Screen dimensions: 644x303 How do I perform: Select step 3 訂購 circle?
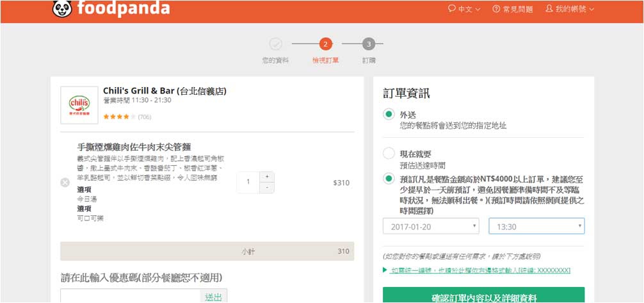tap(369, 44)
